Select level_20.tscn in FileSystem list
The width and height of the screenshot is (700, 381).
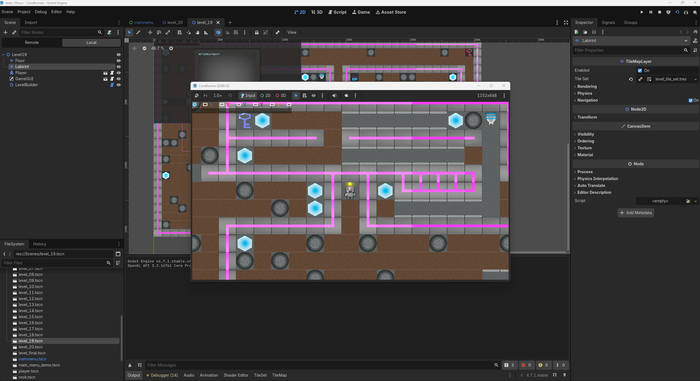(30, 347)
